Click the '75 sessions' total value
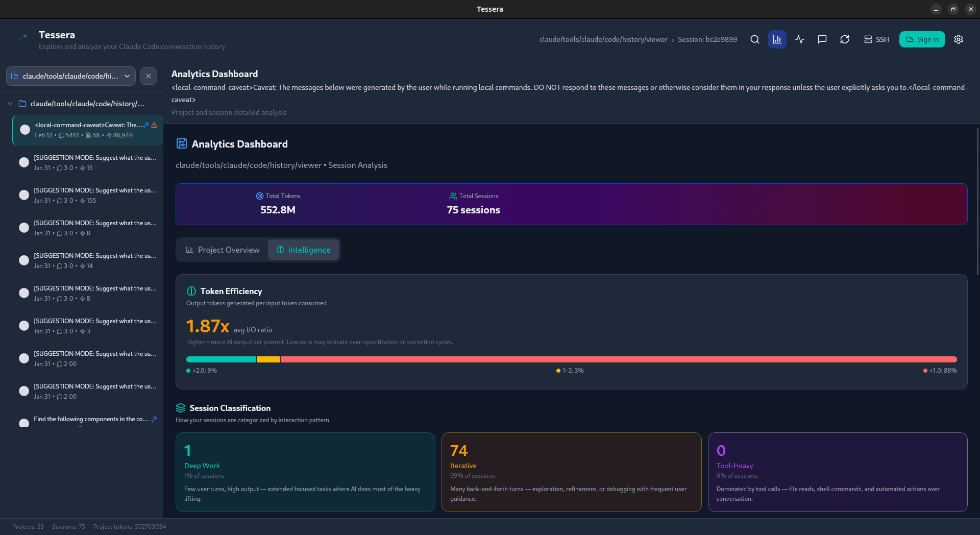This screenshot has height=535, width=980. coord(474,210)
